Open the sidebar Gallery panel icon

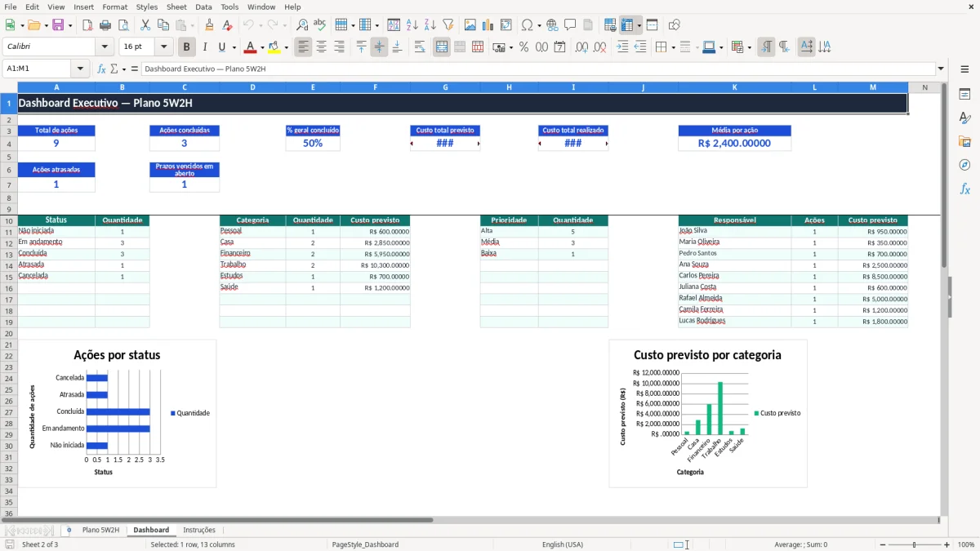coord(964,141)
